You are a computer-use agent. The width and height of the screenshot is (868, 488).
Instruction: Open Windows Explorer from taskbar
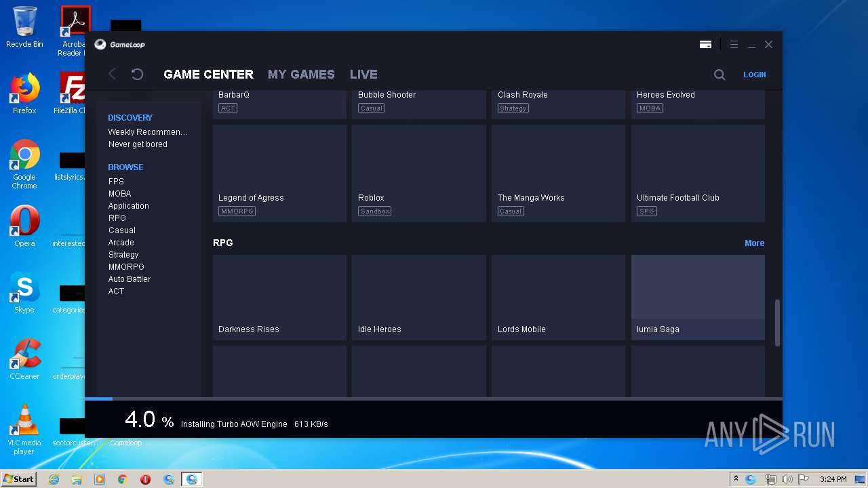[77, 479]
